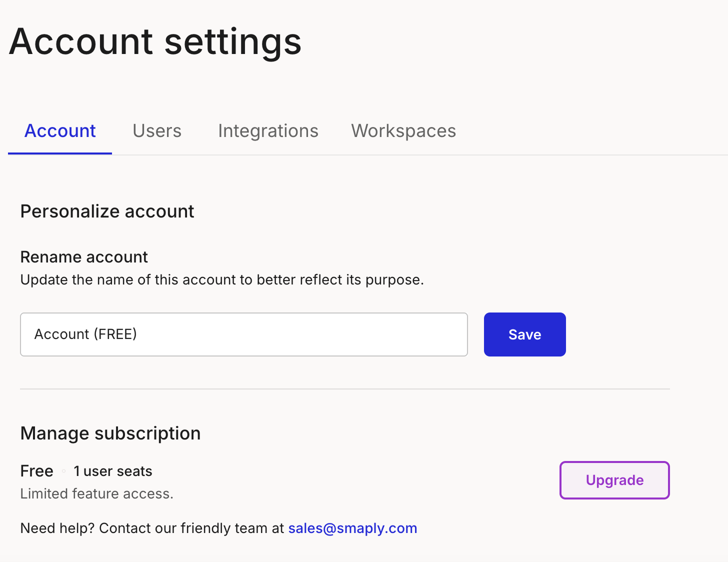728x562 pixels.
Task: Open the Integrations tab
Action: (x=268, y=131)
